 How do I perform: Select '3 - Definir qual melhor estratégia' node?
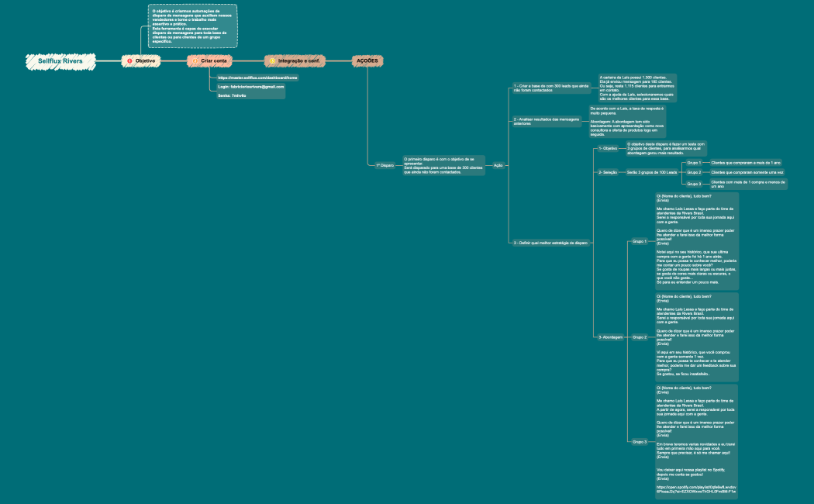click(549, 243)
